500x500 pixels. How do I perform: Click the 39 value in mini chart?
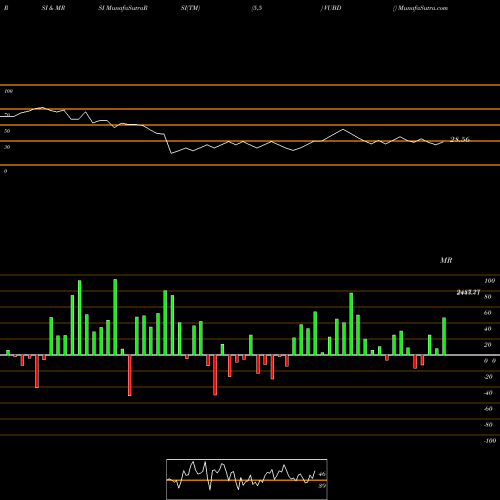[x=322, y=486]
